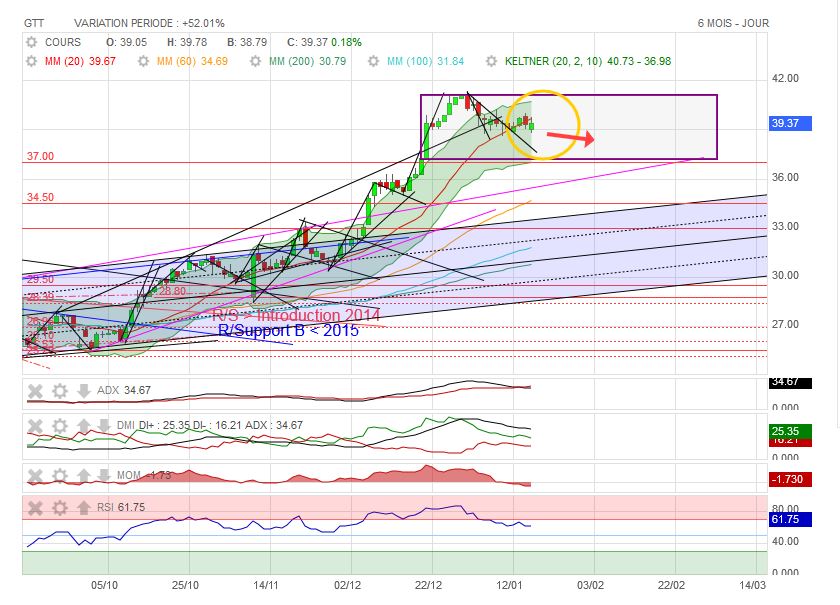Image resolution: width=840 pixels, height=605 pixels.
Task: Click the 14/03 date axis label
Action: point(753,585)
